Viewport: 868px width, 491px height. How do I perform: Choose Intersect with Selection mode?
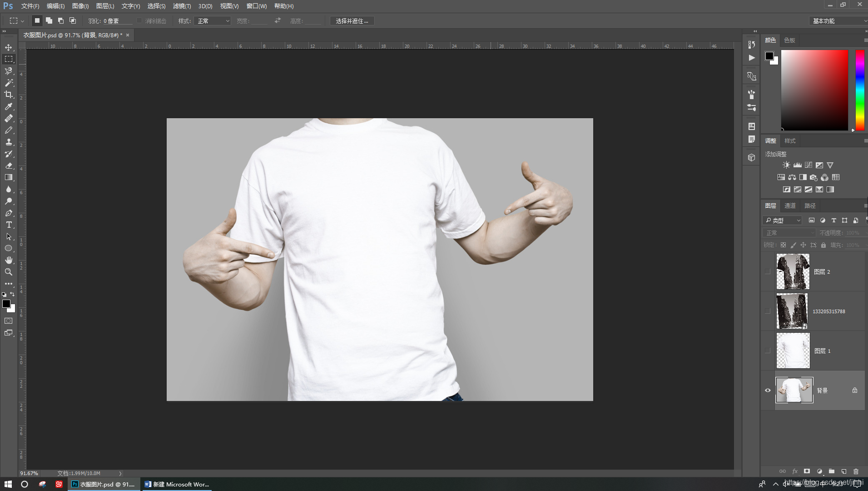(73, 21)
